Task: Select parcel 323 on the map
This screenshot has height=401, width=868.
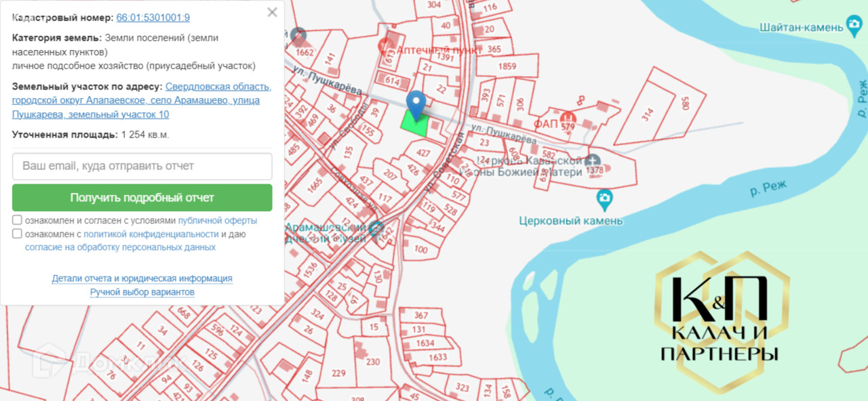Action: coord(462,387)
